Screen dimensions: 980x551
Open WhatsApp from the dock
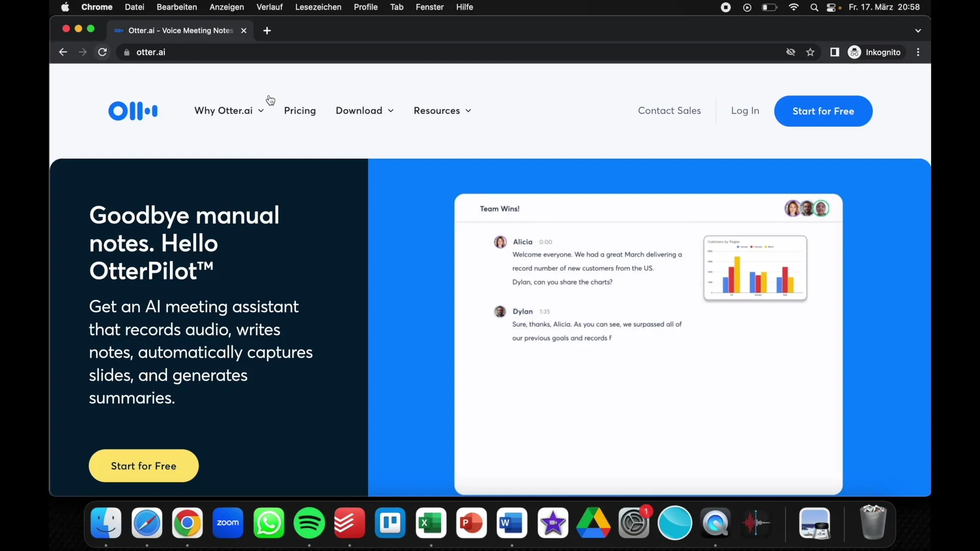tap(268, 523)
